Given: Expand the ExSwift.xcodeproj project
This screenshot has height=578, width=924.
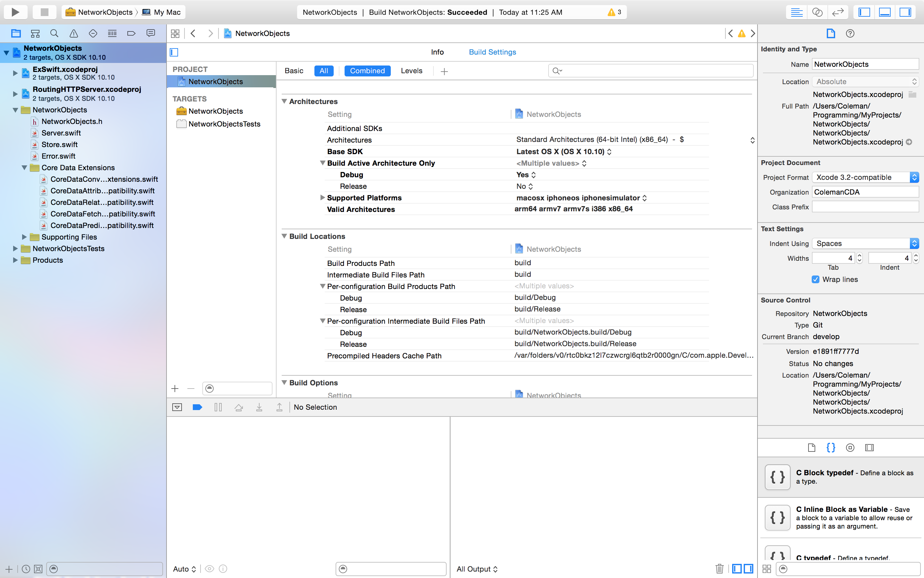Looking at the screenshot, I should pyautogui.click(x=15, y=73).
